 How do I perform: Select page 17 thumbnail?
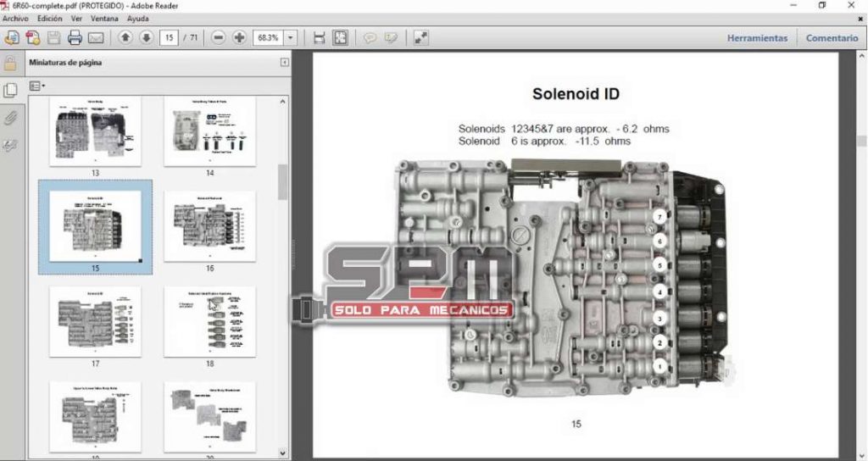pos(95,321)
